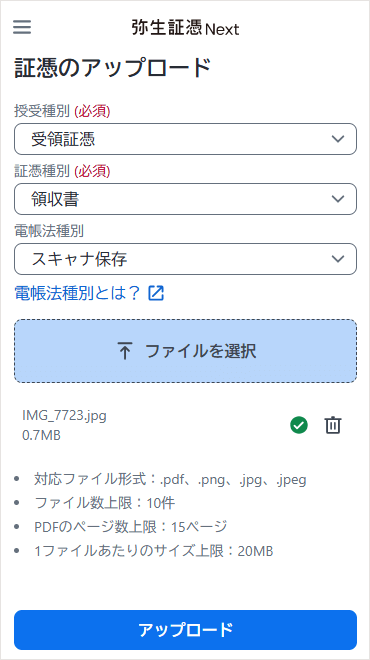Screen dimensions: 370x660
Task: Click the 弥生証憑 Next logo title
Action: pyautogui.click(x=185, y=28)
